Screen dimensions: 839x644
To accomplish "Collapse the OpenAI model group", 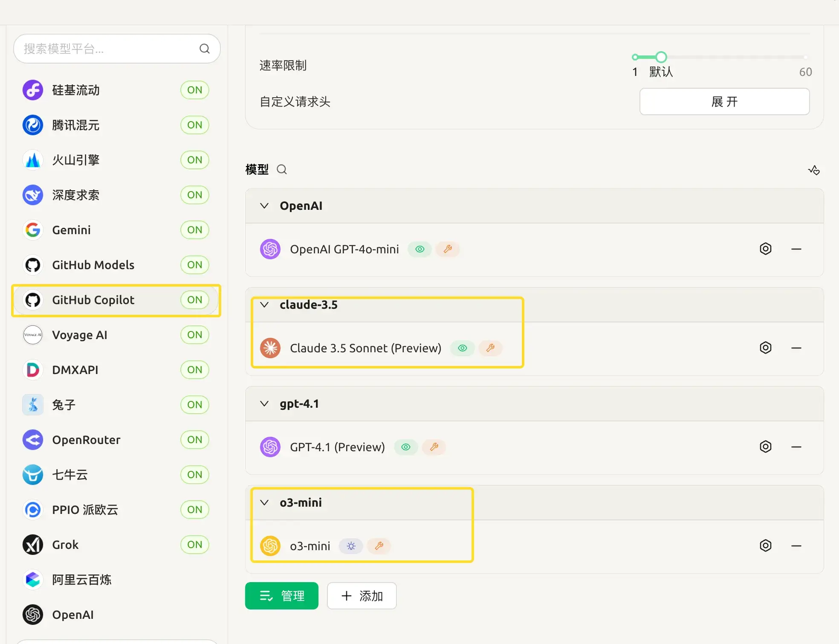I will [x=264, y=206].
